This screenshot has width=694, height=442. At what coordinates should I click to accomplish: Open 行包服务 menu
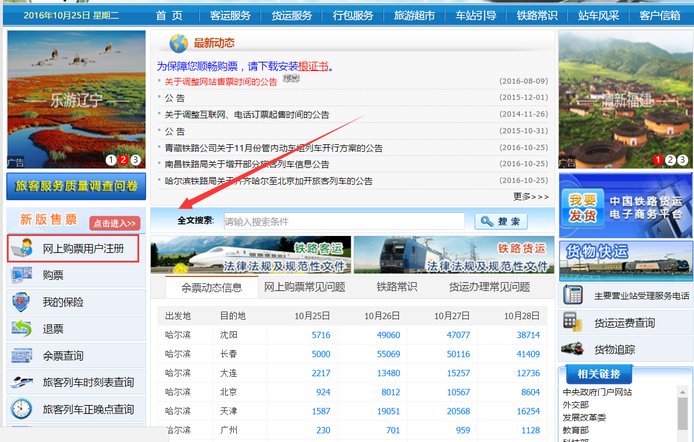pyautogui.click(x=353, y=15)
